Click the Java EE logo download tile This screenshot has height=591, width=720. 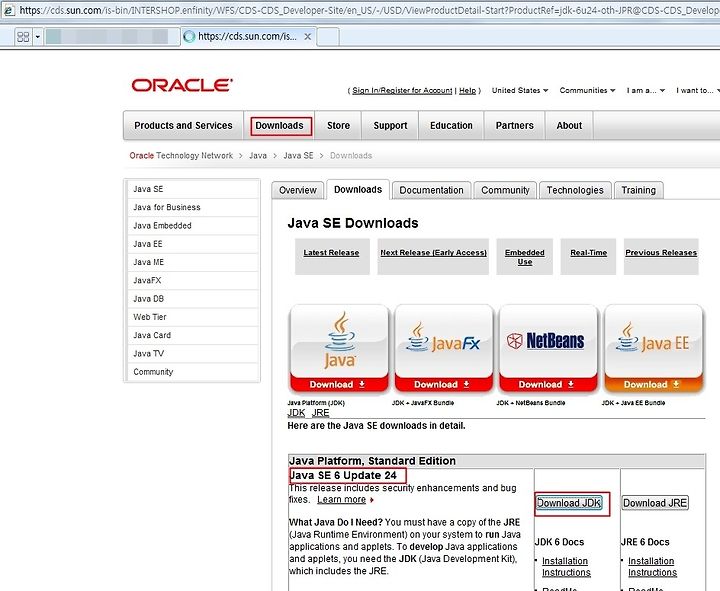pyautogui.click(x=653, y=340)
